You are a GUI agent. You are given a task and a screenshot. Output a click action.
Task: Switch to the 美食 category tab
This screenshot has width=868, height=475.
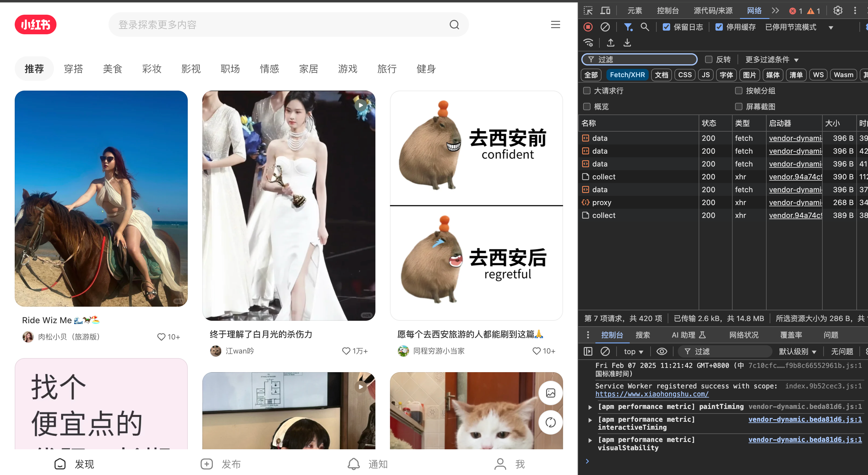[112, 69]
